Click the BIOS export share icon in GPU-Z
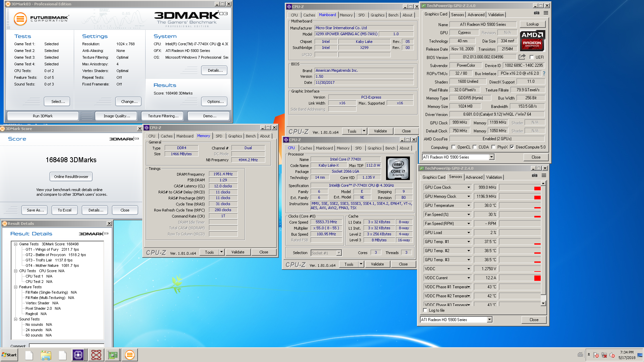This screenshot has width=644, height=362. tap(522, 57)
